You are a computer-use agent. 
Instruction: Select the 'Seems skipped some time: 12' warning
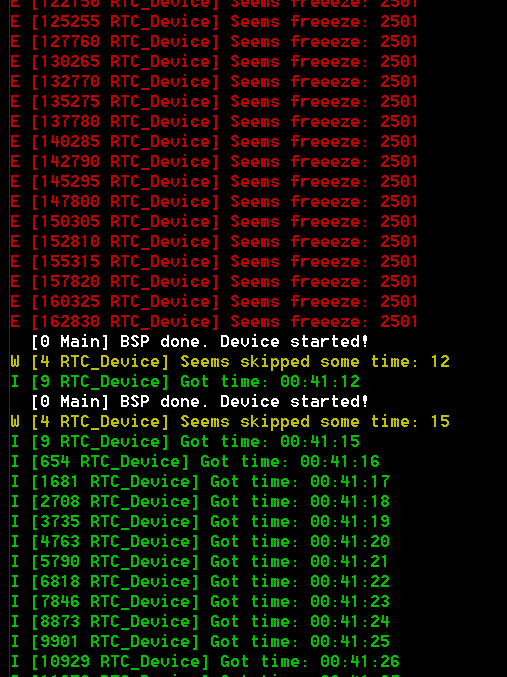(230, 361)
